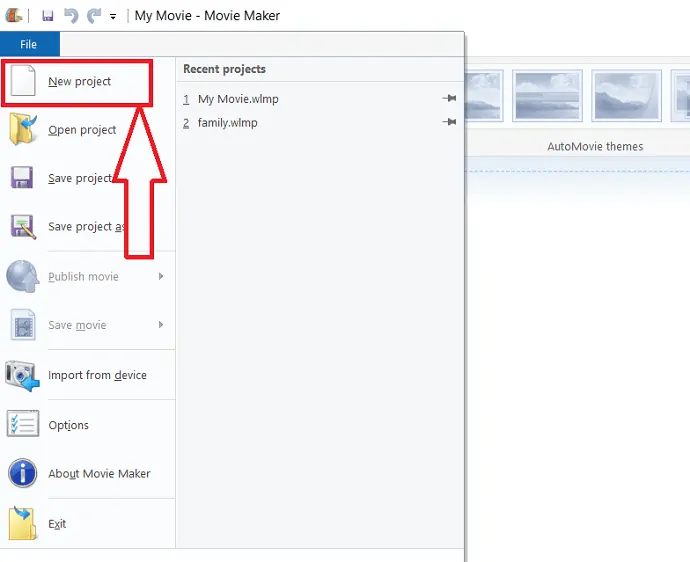This screenshot has width=690, height=562.
Task: Click the checklist Options icon
Action: point(23,423)
